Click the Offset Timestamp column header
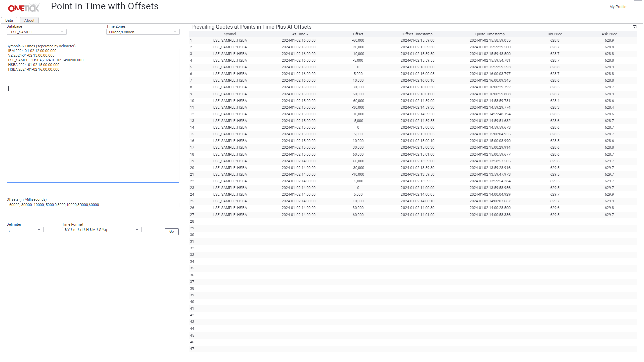The width and height of the screenshot is (644, 362). click(417, 34)
